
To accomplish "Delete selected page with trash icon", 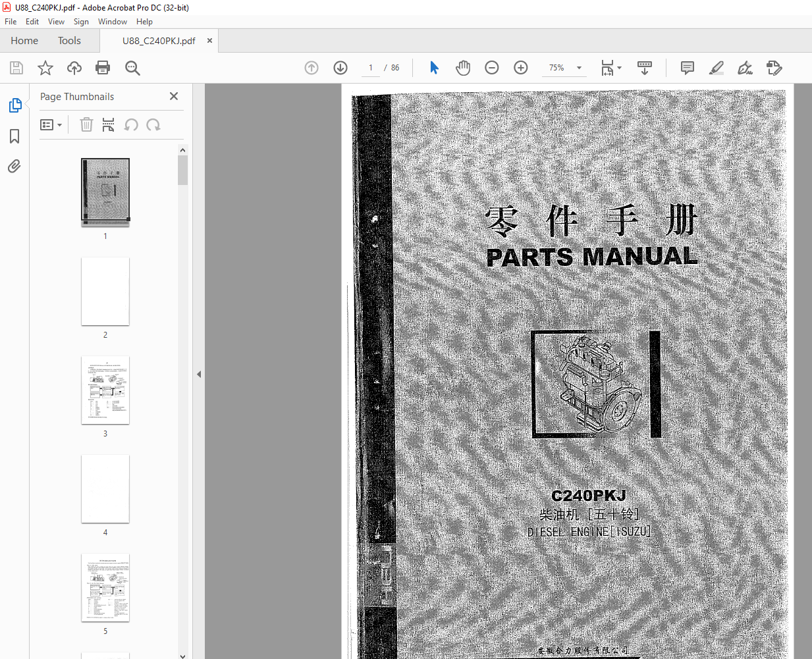I will (86, 124).
